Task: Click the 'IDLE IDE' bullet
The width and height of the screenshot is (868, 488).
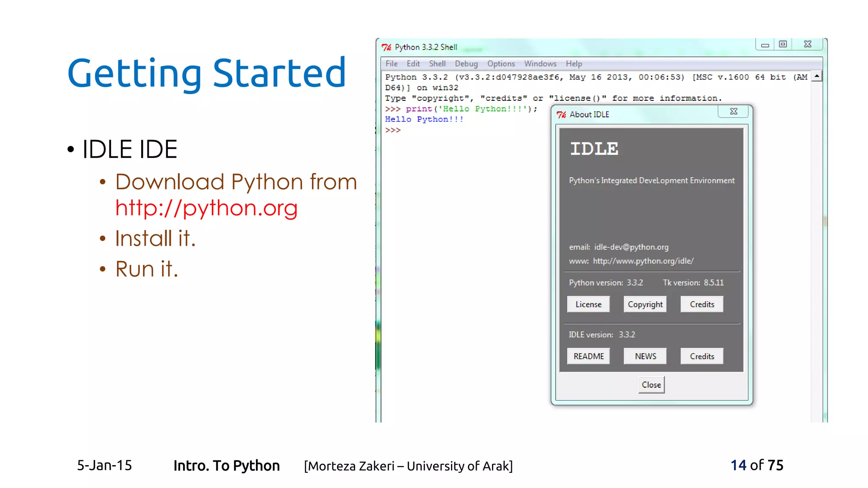Action: tap(130, 150)
